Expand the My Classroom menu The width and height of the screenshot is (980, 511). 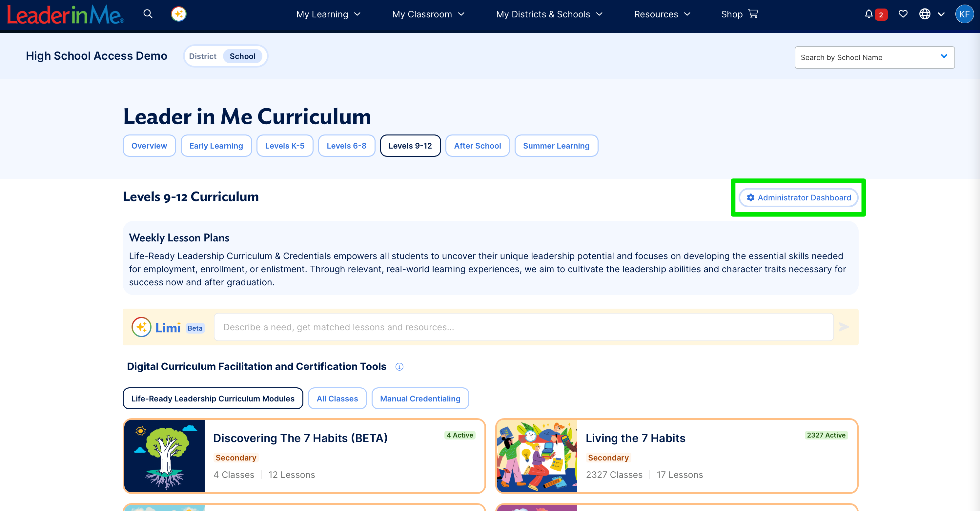coord(428,14)
